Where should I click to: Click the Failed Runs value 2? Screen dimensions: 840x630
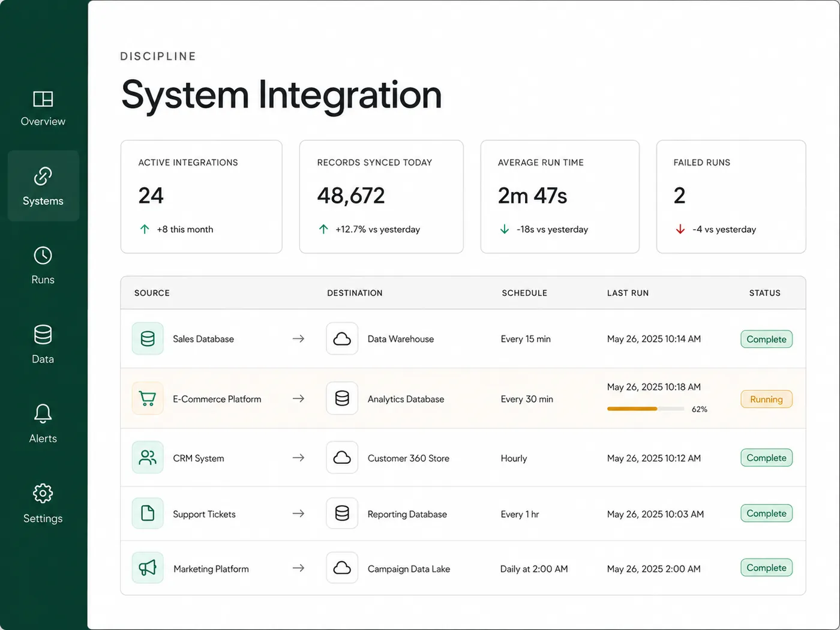(679, 196)
